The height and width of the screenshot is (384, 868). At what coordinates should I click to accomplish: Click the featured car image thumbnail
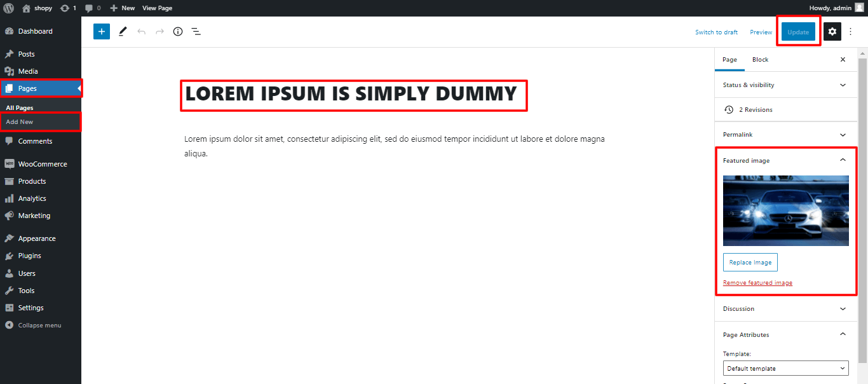tap(785, 210)
